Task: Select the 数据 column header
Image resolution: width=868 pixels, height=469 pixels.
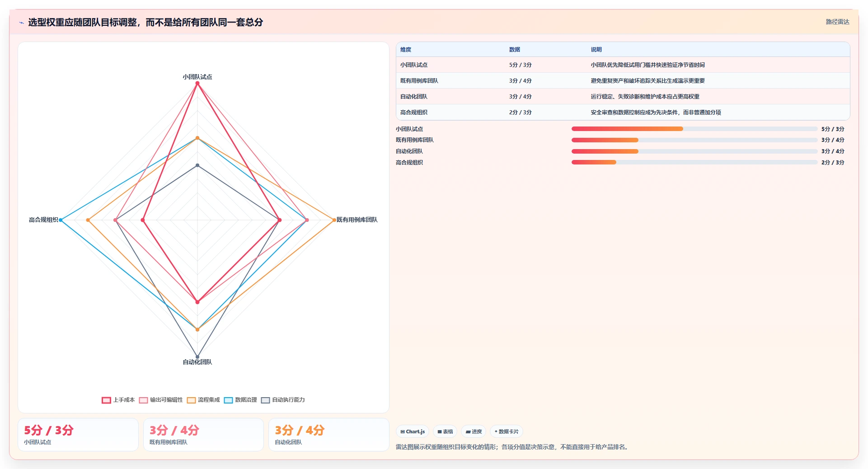Action: coord(515,50)
